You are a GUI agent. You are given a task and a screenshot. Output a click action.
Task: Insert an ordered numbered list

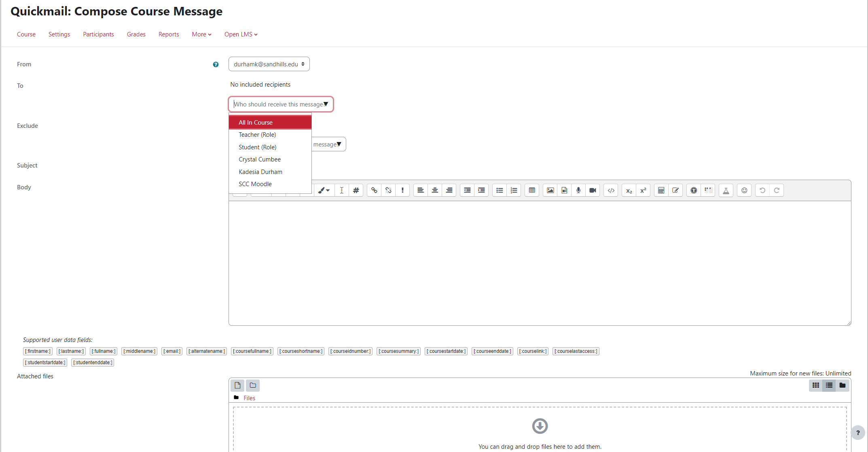point(514,190)
